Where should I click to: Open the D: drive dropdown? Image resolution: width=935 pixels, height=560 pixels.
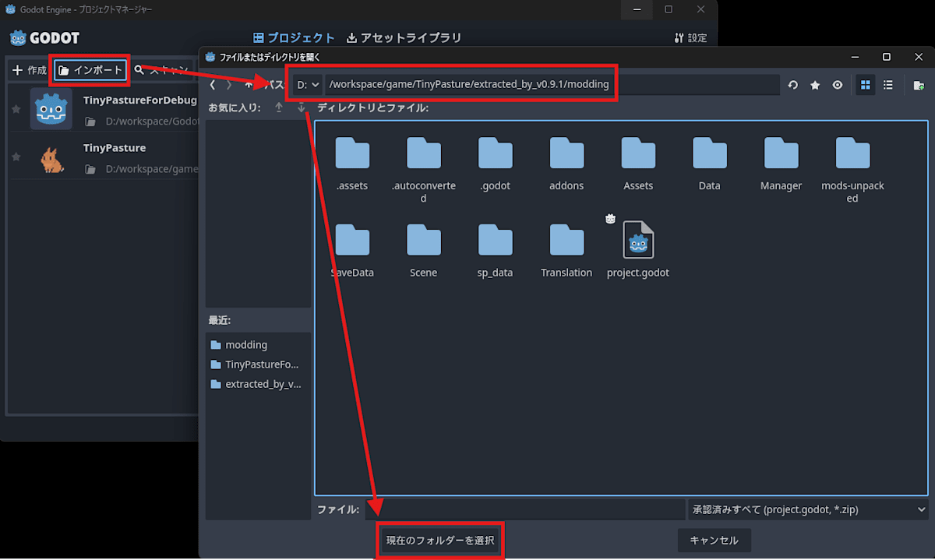309,84
